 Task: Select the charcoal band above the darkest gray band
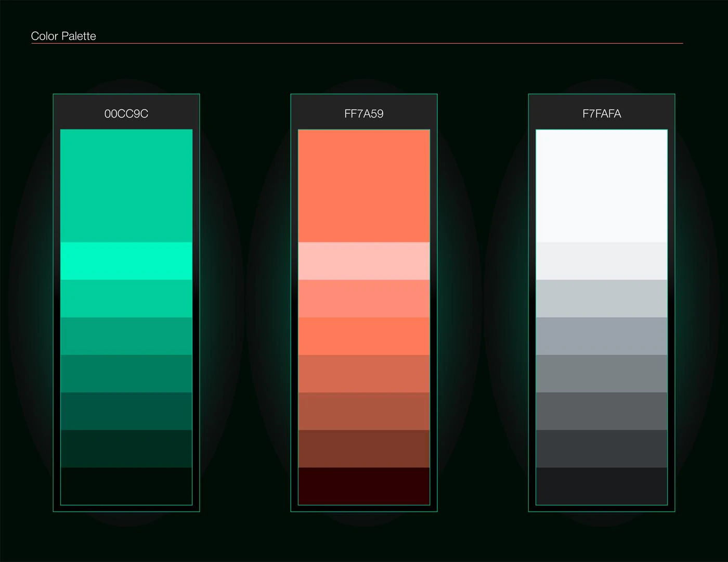602,449
